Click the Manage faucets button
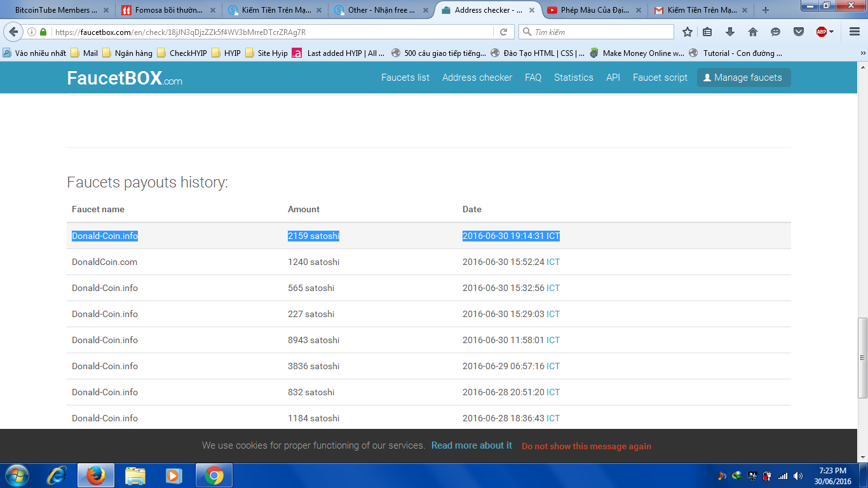The height and width of the screenshot is (488, 868). click(x=744, y=78)
